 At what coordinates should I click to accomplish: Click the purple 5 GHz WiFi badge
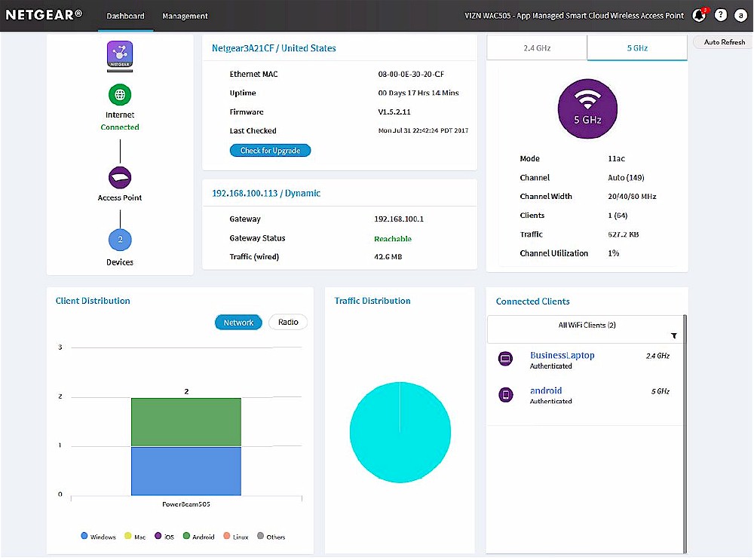point(587,109)
